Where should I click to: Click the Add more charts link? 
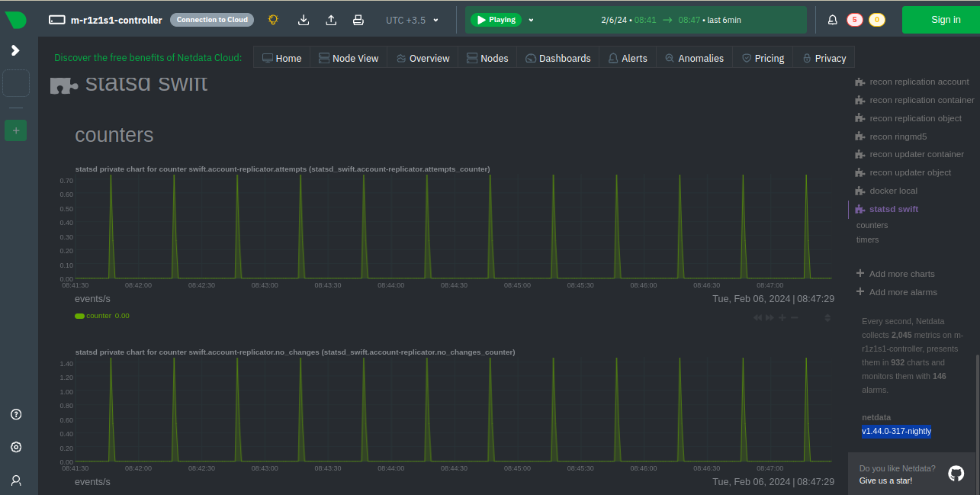pyautogui.click(x=901, y=274)
